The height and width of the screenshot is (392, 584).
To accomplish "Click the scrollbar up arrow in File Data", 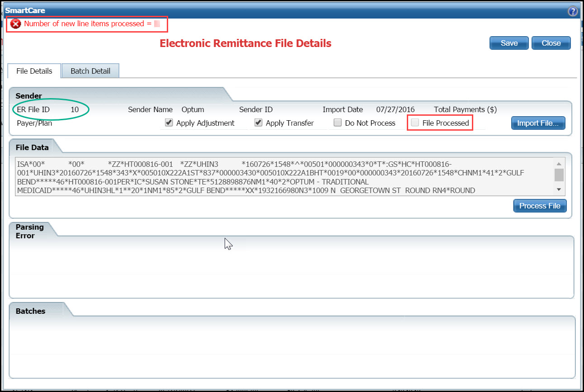I will click(559, 164).
